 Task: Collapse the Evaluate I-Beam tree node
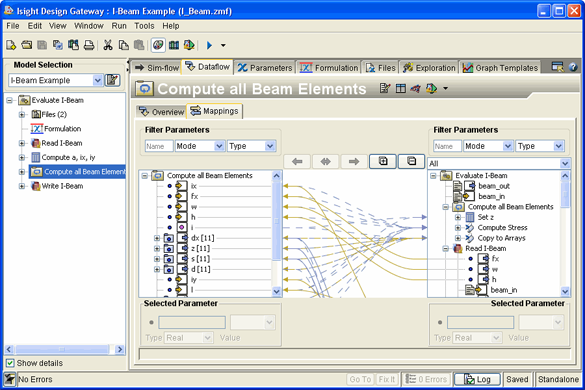9,100
